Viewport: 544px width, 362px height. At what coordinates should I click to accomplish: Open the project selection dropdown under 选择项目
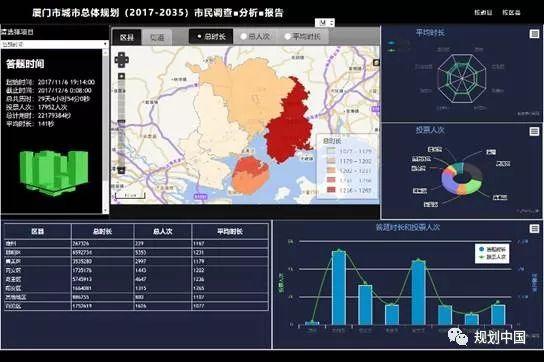pos(54,44)
